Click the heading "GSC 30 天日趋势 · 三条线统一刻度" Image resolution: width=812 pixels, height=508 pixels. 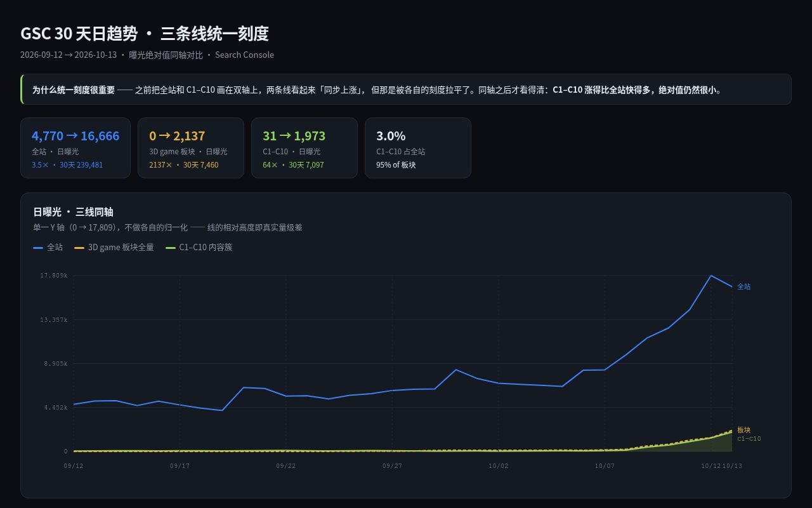point(145,34)
